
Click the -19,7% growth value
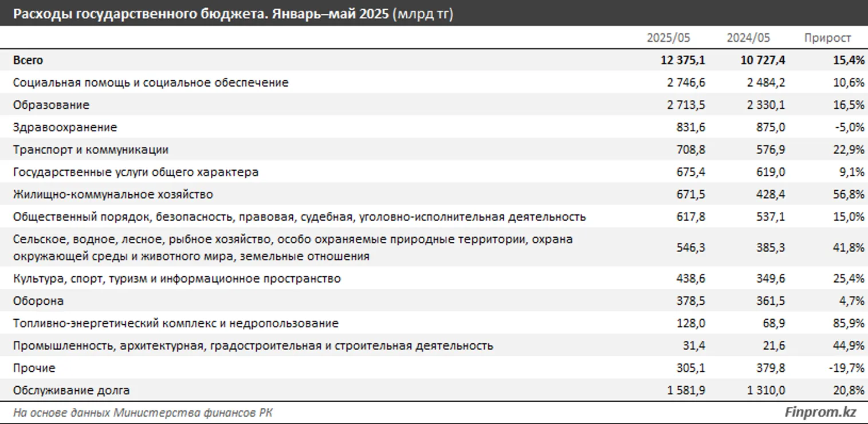(x=846, y=368)
